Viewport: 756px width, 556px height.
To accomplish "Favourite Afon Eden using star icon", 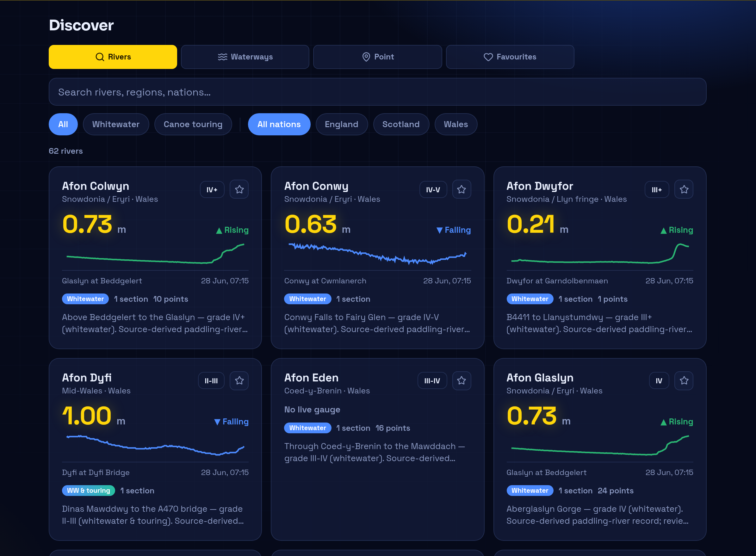I will pyautogui.click(x=462, y=381).
